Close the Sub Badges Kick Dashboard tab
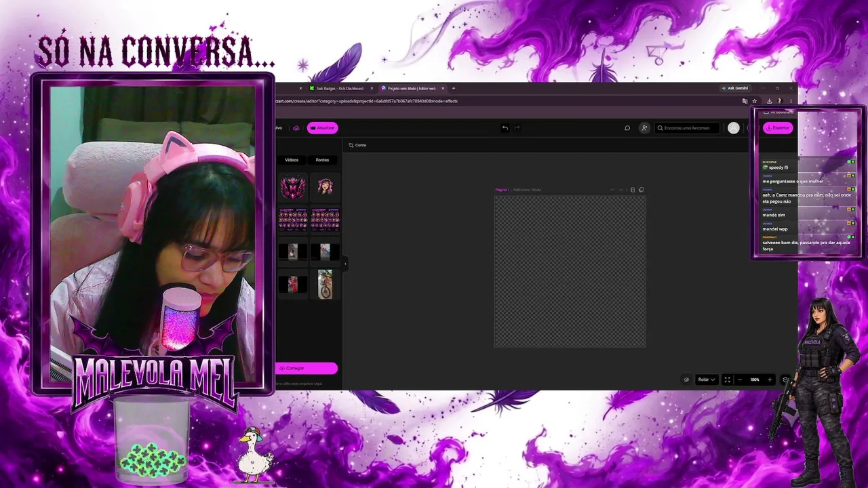868x488 pixels. [x=372, y=88]
